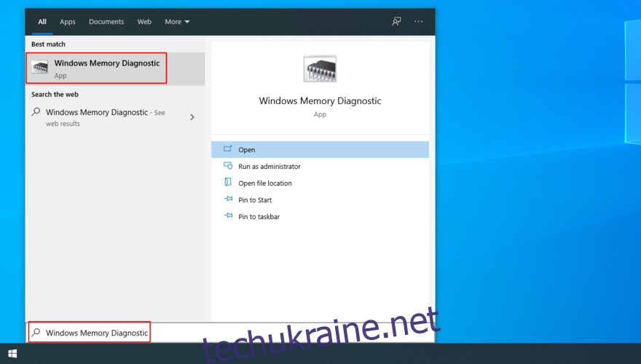The image size is (641, 364).
Task: Click the Best match heading
Action: tap(48, 44)
